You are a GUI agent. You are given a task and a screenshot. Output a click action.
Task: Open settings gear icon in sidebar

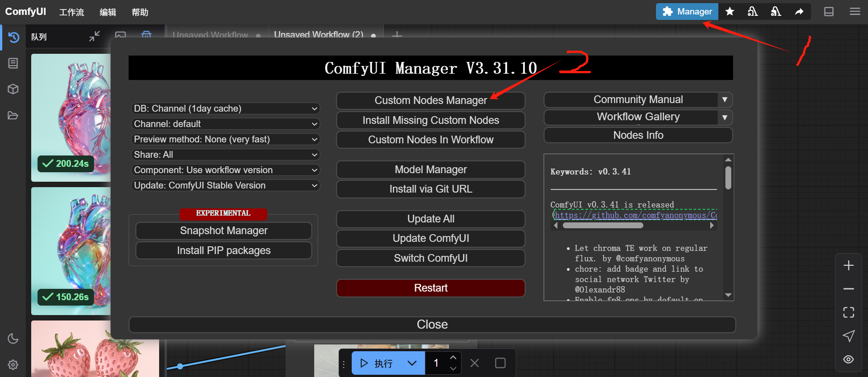(x=13, y=364)
